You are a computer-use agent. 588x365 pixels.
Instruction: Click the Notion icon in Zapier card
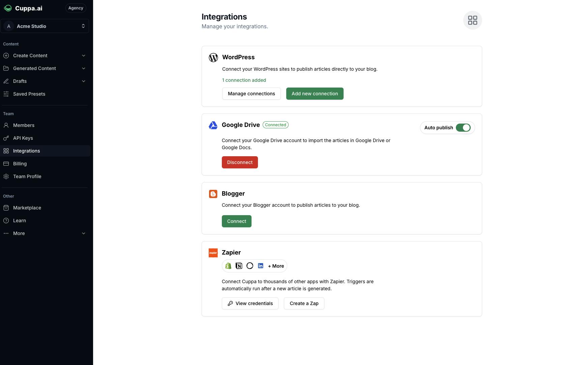click(x=239, y=266)
